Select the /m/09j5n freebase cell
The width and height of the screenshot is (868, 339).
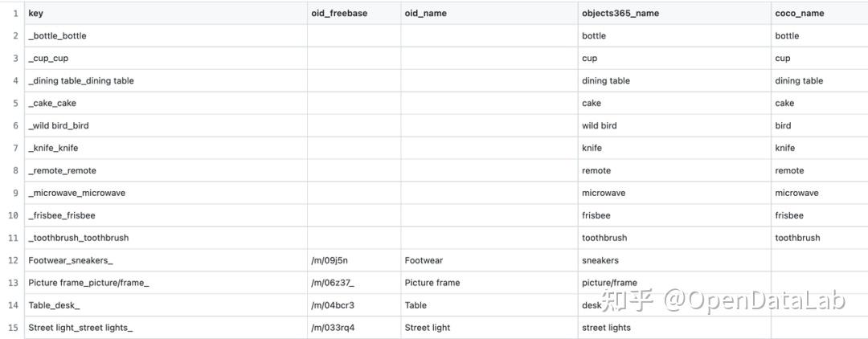[354, 260]
